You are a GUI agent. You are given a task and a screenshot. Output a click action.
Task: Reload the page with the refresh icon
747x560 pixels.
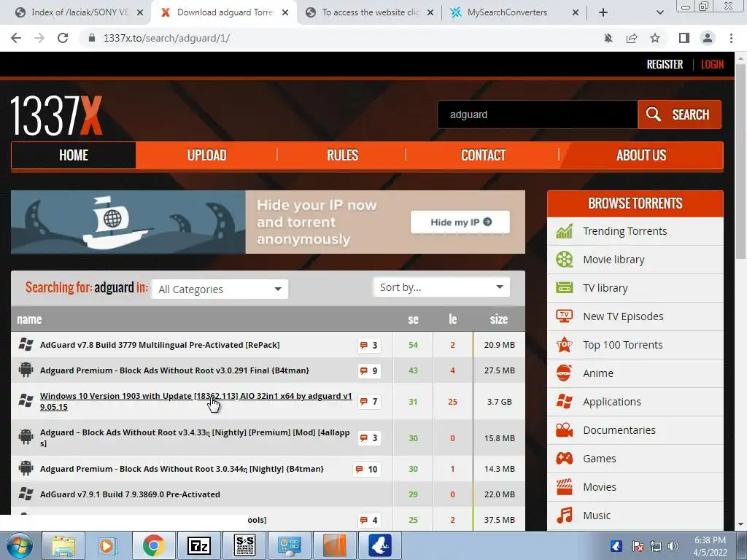[x=63, y=38]
